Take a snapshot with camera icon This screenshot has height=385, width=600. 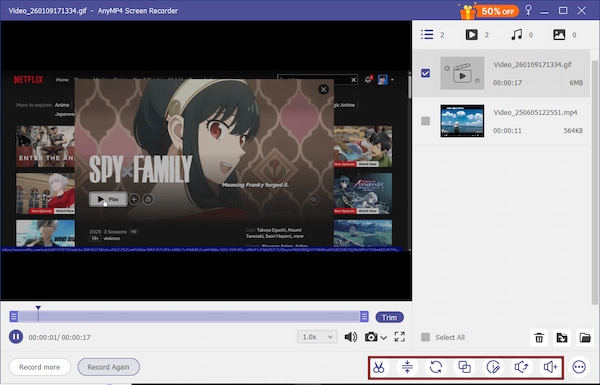click(371, 337)
